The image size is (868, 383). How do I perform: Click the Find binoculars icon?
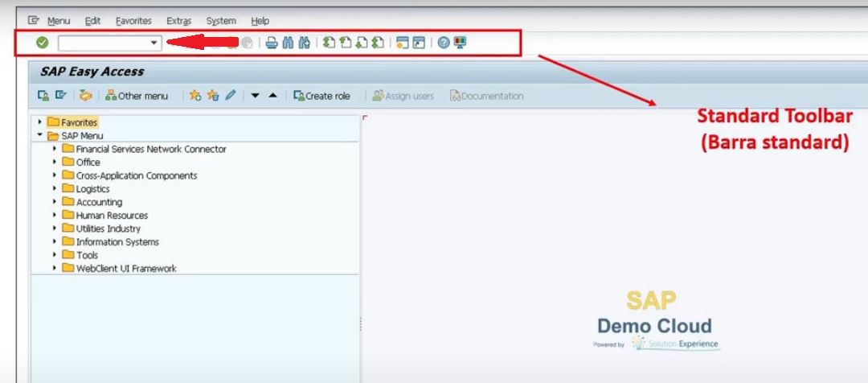pos(288,43)
